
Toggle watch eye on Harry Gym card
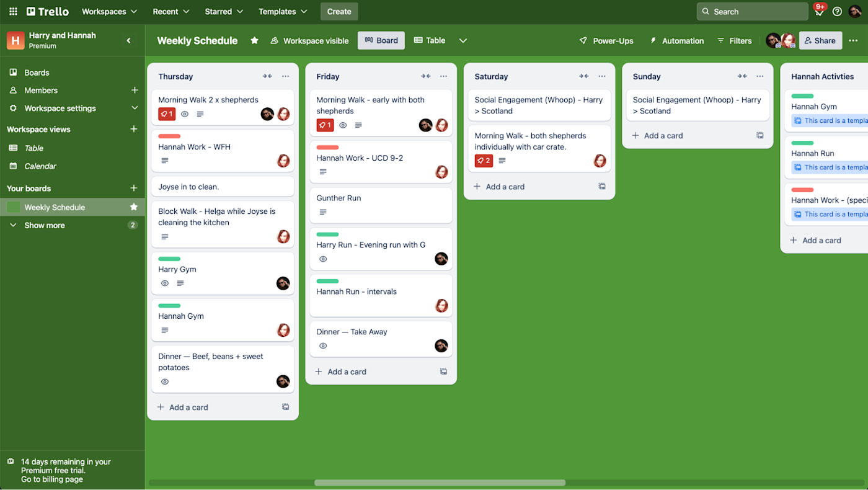pos(165,283)
